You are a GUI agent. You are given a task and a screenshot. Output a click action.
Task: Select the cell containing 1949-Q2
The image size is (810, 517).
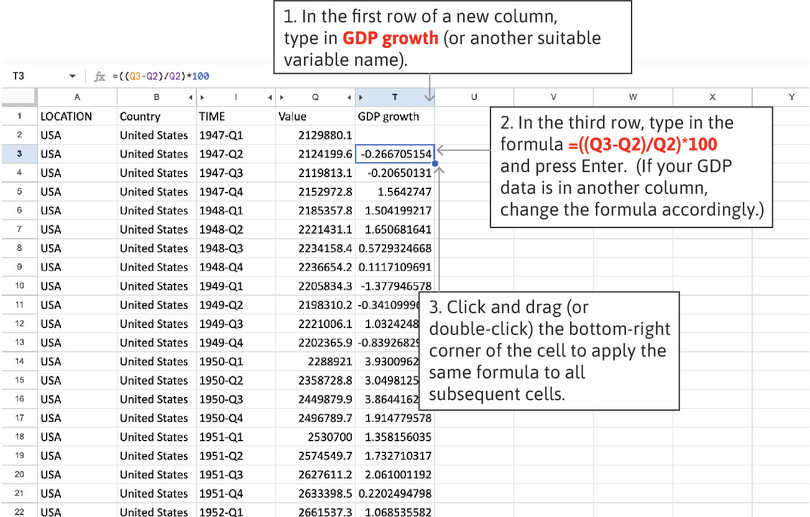[x=236, y=305]
